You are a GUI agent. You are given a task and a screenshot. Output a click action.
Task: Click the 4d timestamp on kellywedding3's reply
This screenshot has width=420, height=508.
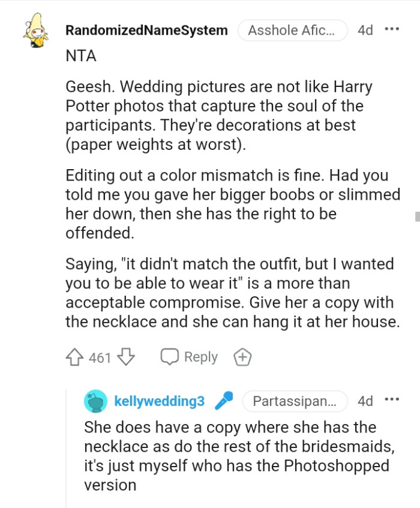click(x=366, y=401)
